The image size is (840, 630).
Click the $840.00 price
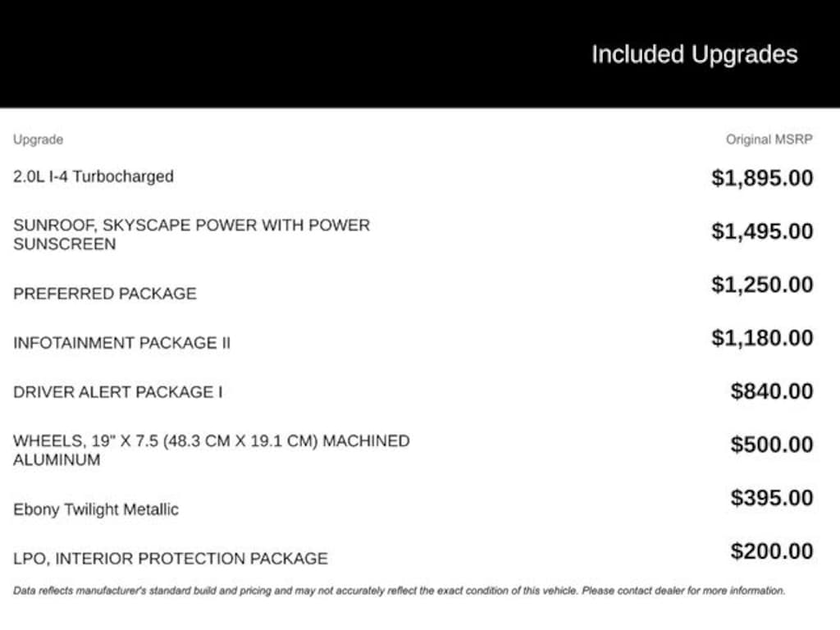coord(772,391)
